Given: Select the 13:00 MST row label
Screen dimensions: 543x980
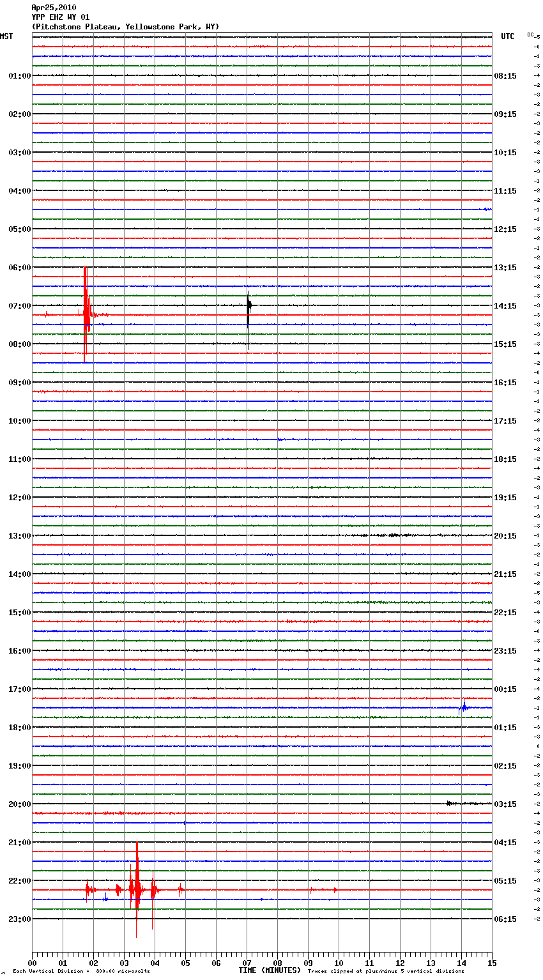Looking at the screenshot, I should pyautogui.click(x=20, y=536).
